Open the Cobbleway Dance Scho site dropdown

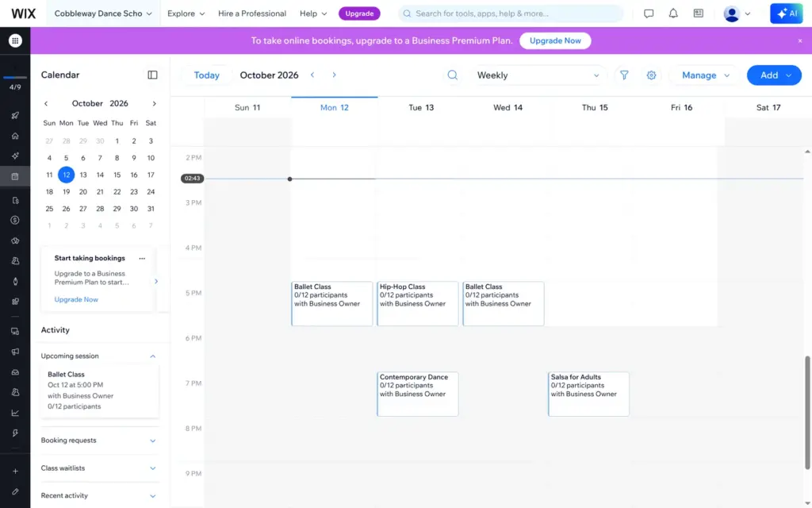pos(103,13)
